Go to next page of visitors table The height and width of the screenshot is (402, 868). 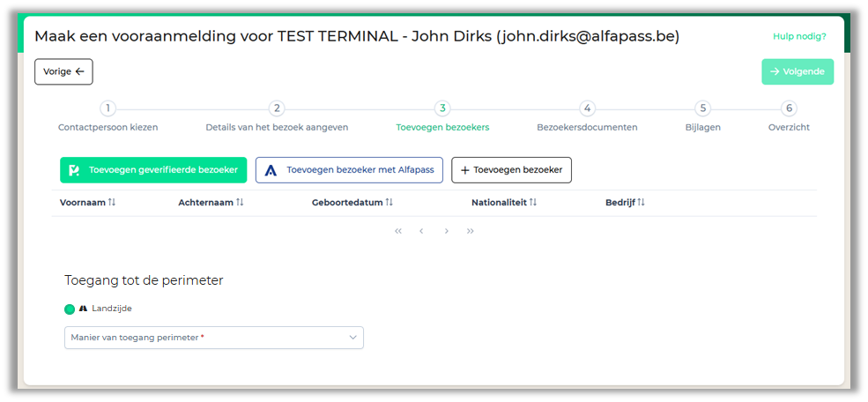click(x=447, y=231)
